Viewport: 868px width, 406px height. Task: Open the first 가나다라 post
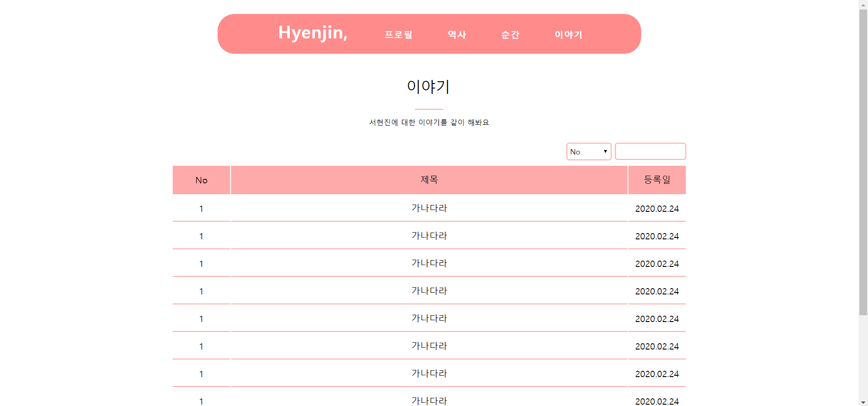click(x=429, y=208)
